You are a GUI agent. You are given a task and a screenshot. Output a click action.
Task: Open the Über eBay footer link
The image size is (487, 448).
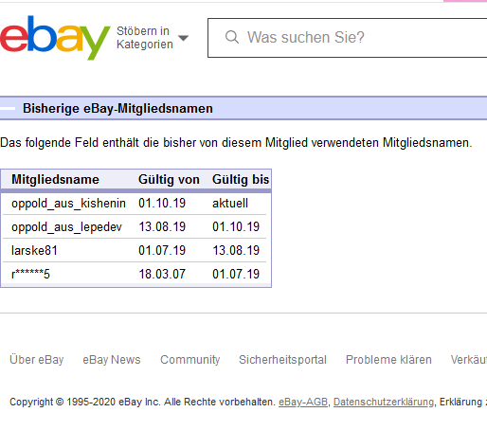[x=37, y=360]
